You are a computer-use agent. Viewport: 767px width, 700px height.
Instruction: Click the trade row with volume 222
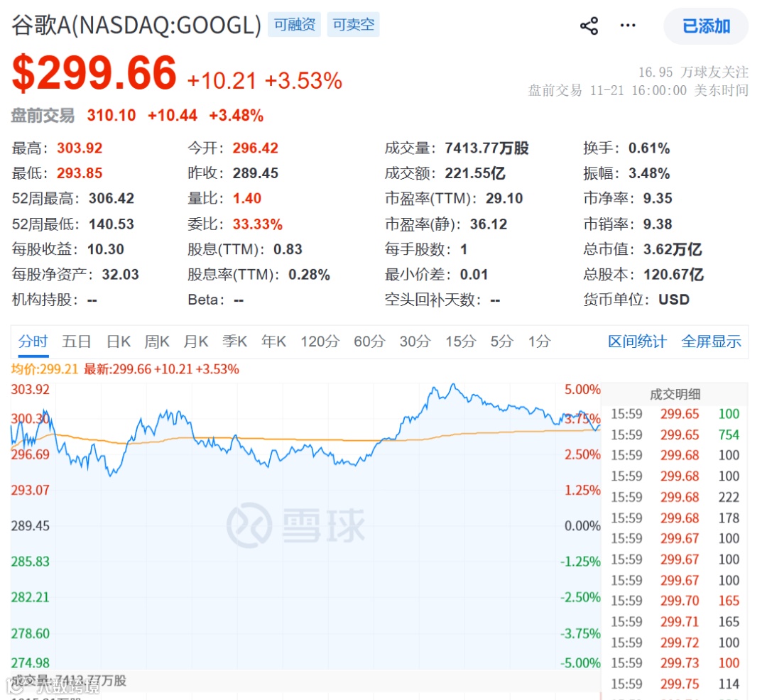click(675, 497)
